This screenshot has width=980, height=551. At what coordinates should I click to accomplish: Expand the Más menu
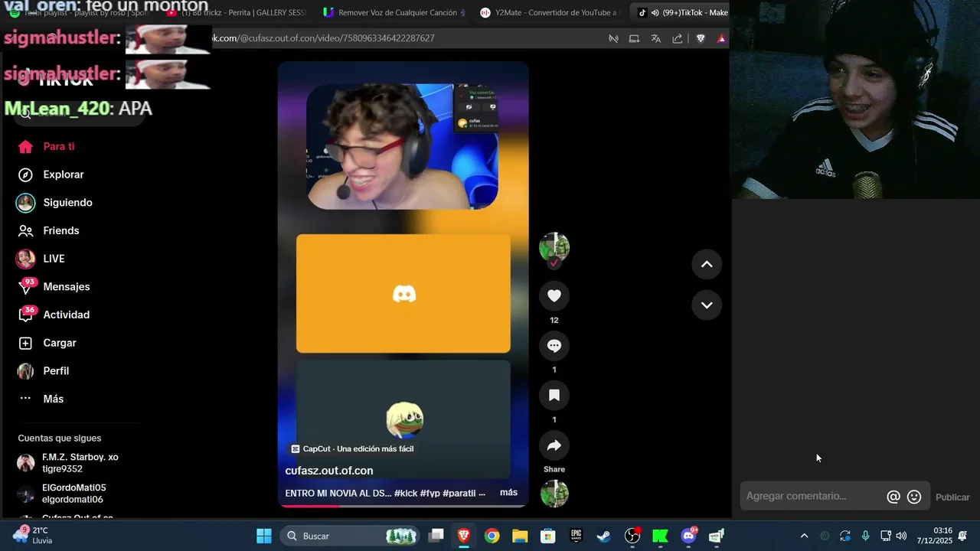point(41,399)
